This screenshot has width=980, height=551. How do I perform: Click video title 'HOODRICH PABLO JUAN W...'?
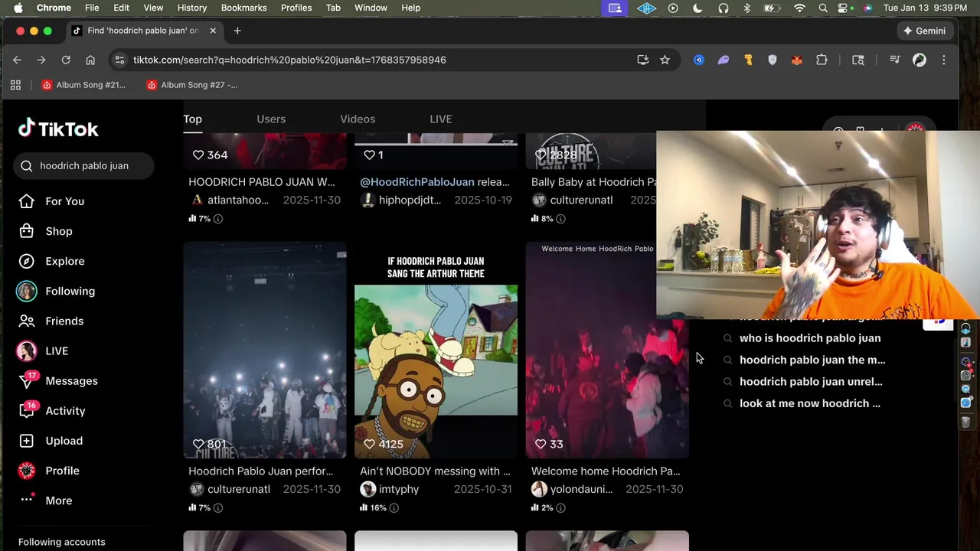[262, 182]
